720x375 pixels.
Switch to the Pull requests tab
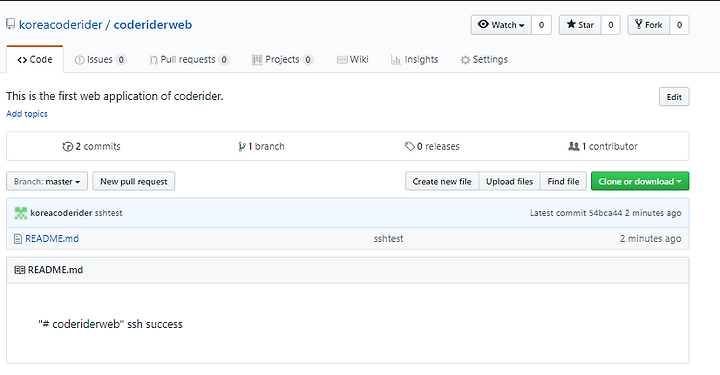coord(189,60)
